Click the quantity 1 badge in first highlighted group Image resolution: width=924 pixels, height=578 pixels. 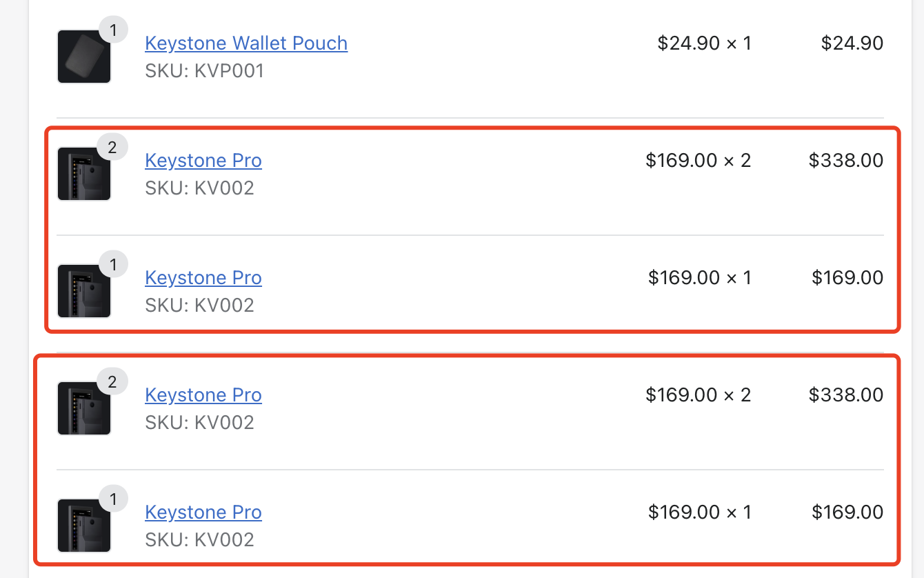point(112,264)
